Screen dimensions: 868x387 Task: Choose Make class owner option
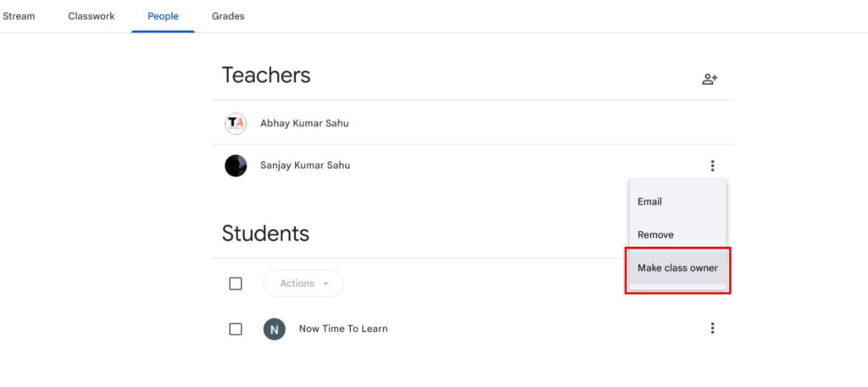point(677,268)
